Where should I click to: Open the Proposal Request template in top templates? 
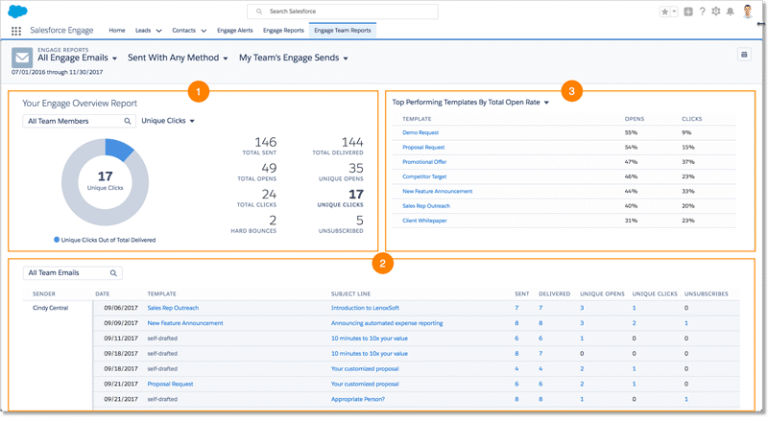pyautogui.click(x=423, y=147)
